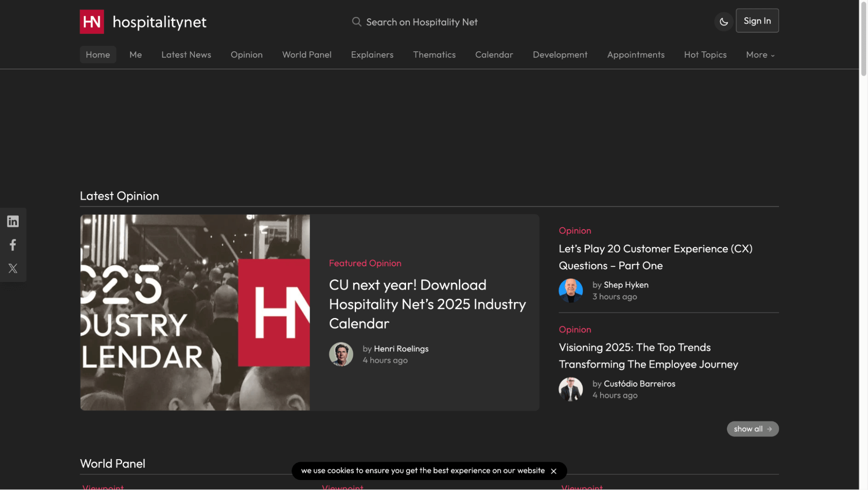The width and height of the screenshot is (868, 490).
Task: Open Shep Hyken's author avatar
Action: 571,291
